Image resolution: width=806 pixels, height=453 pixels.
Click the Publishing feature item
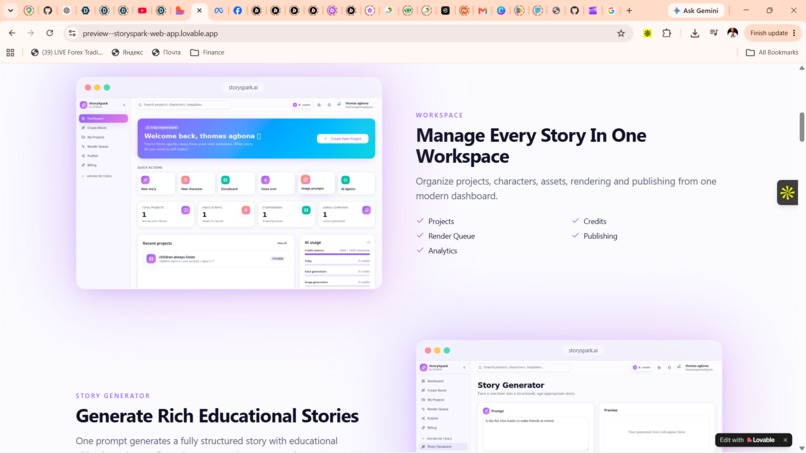(594, 236)
